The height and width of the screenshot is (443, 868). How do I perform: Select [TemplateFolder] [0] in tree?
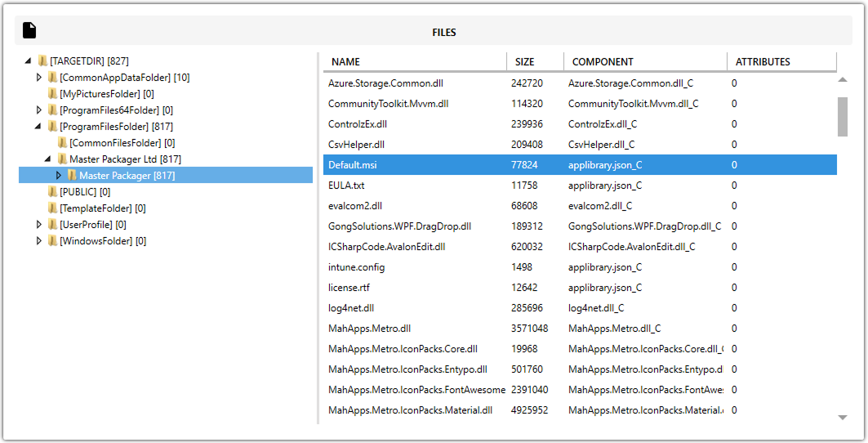[103, 208]
